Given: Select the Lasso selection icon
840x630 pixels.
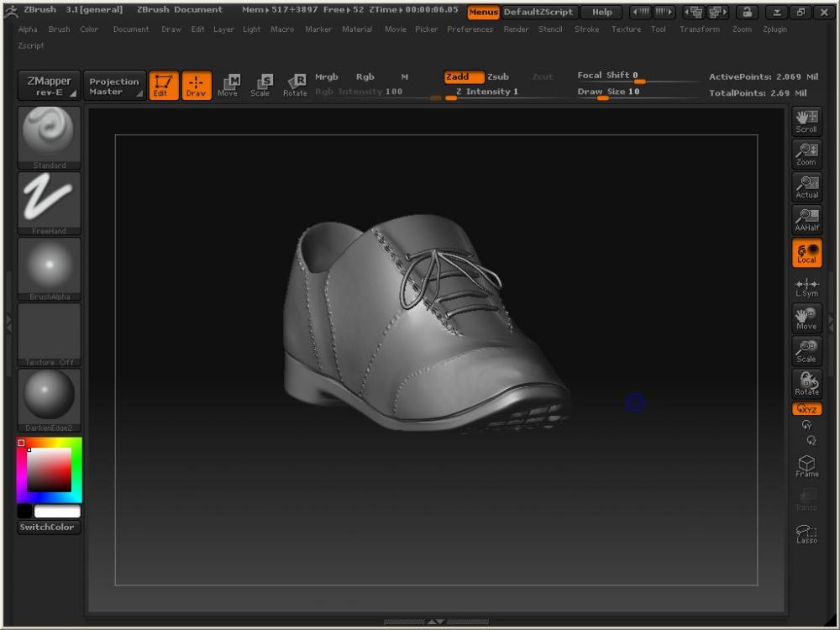Looking at the screenshot, I should (806, 533).
